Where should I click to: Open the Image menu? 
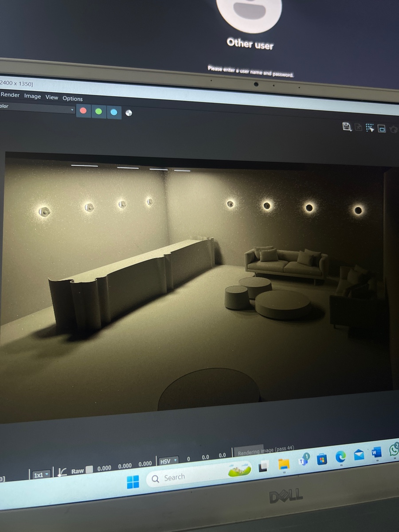[32, 96]
